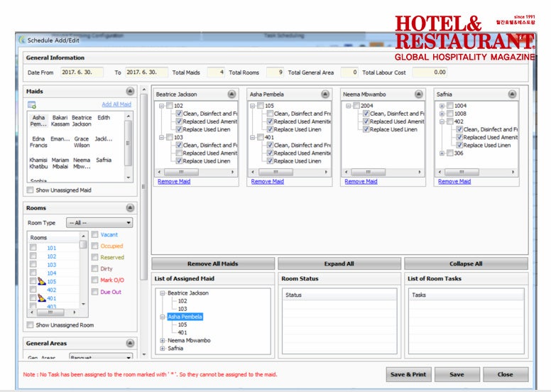Collapse the Maids panel arrow icon
Viewport: 551px width, 392px height.
(130, 92)
